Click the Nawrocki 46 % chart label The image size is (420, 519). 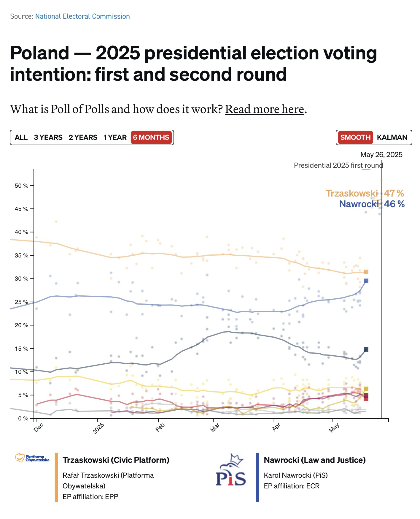point(372,204)
